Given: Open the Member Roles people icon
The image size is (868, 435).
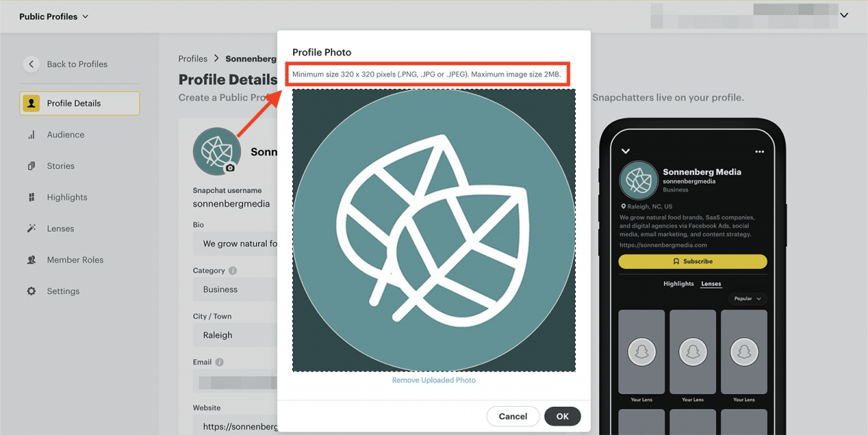Looking at the screenshot, I should coord(31,260).
